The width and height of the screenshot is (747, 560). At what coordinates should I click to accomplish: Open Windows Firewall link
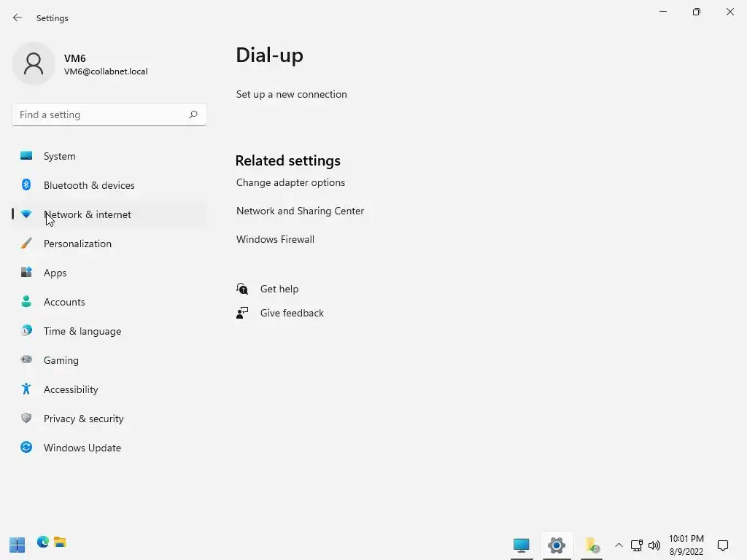[275, 239]
